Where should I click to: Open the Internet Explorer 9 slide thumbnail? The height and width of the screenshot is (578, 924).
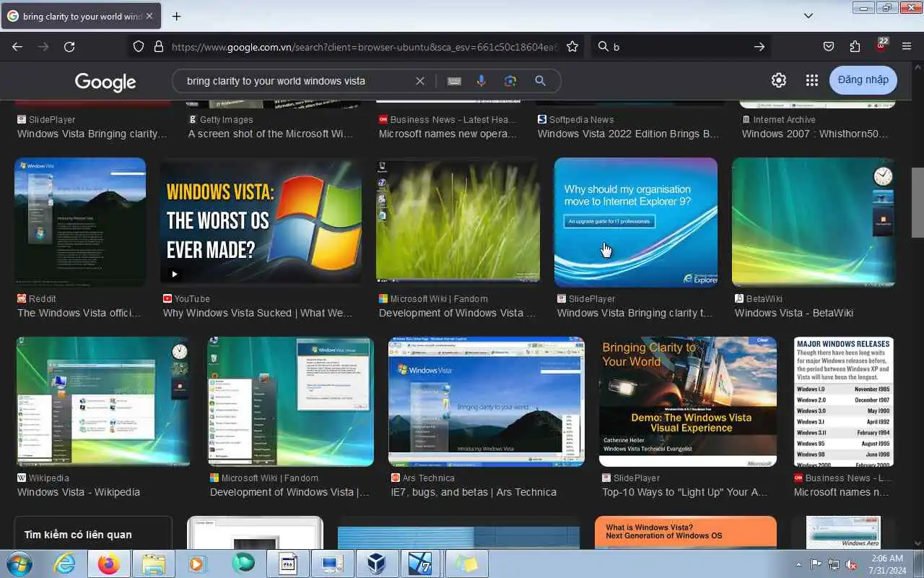(636, 223)
